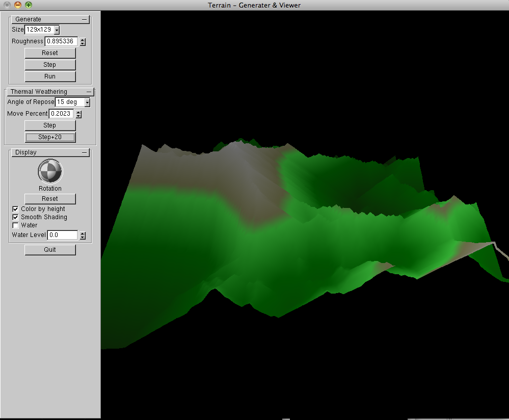Click the Roughness spinner arrows
The image size is (509, 420).
(83, 42)
